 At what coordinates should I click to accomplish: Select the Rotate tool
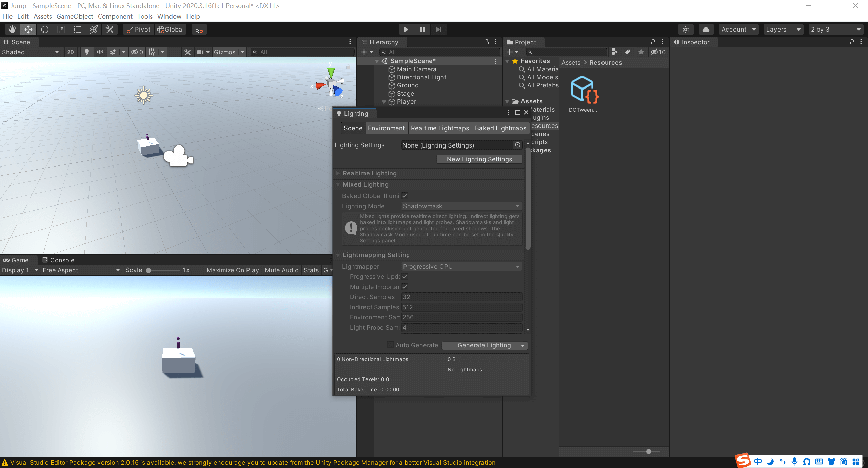45,30
